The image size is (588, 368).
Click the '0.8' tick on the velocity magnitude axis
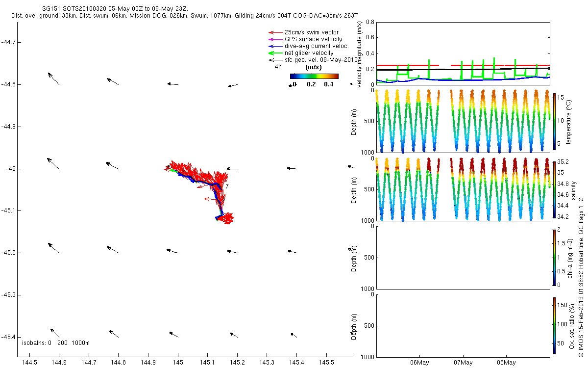[370, 22]
